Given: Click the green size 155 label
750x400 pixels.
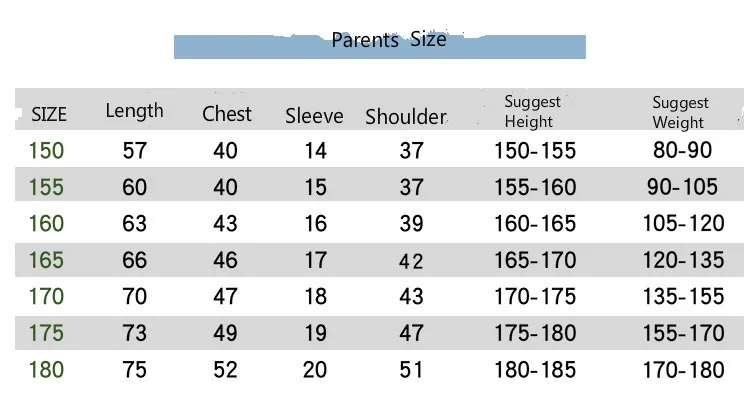Looking at the screenshot, I should click(x=46, y=187).
